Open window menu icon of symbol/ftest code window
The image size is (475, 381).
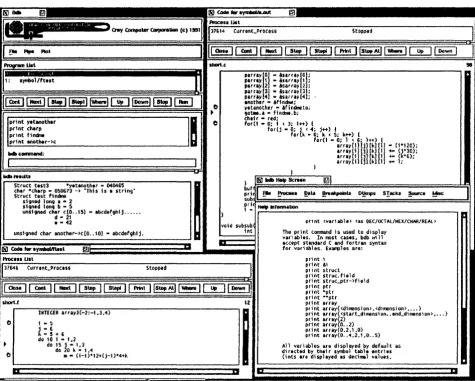click(5, 249)
